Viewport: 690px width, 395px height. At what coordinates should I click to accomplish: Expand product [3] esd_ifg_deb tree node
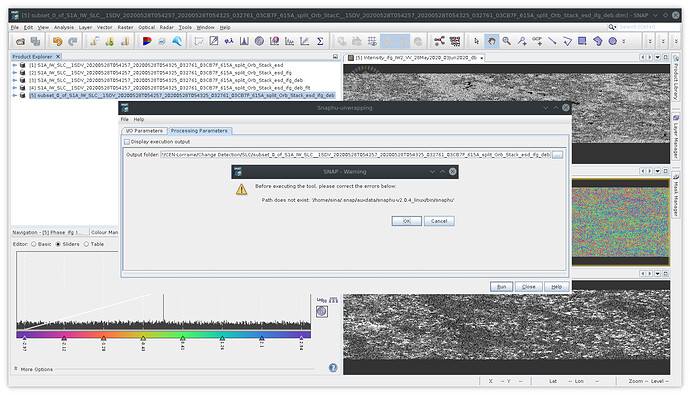coord(15,80)
